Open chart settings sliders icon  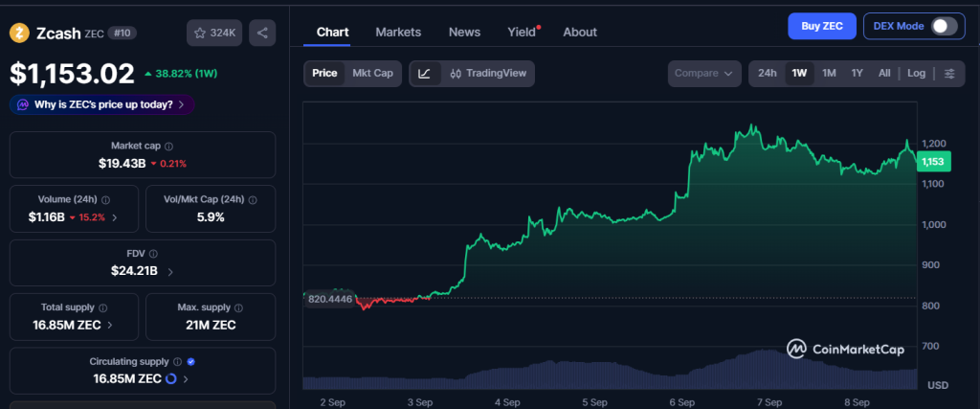(x=949, y=74)
